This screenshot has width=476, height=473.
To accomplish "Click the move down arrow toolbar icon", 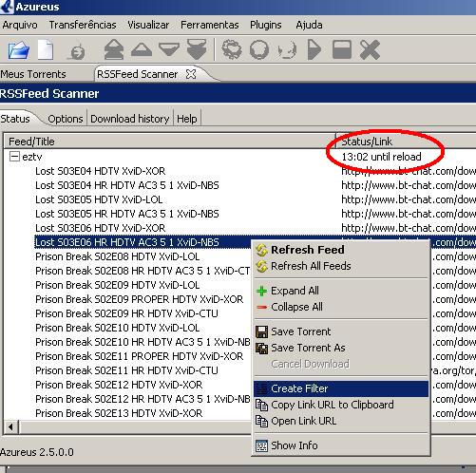I will point(169,49).
